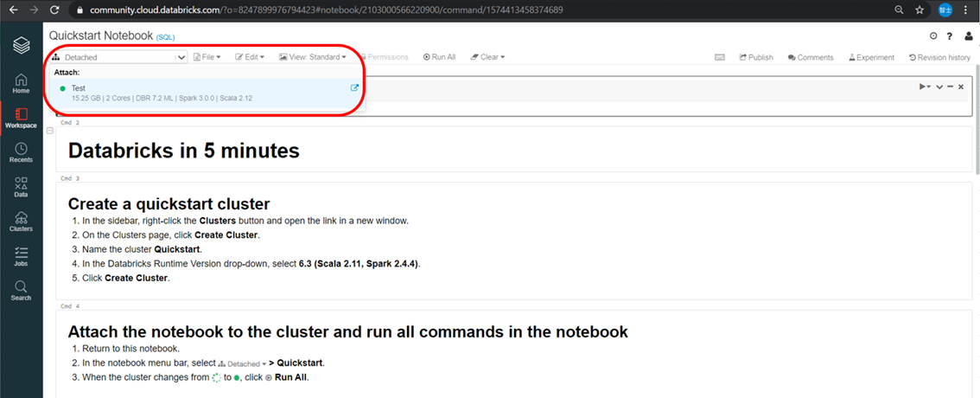This screenshot has width=980, height=398.
Task: Open the Data section in the sidebar
Action: 22,187
